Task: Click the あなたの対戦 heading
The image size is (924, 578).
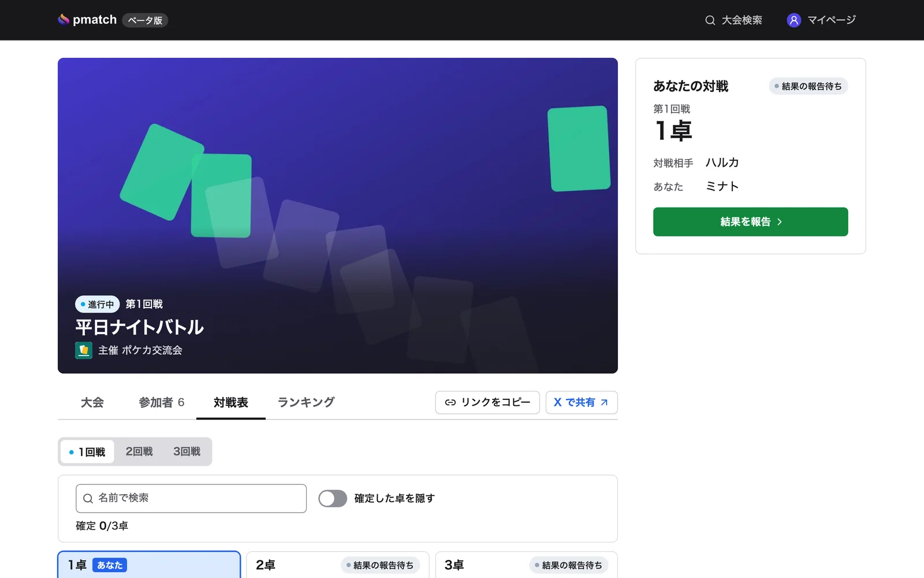Action: tap(691, 86)
